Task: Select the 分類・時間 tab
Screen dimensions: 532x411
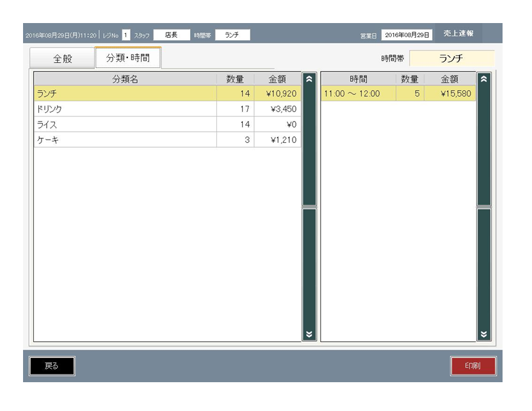Action: (x=128, y=58)
